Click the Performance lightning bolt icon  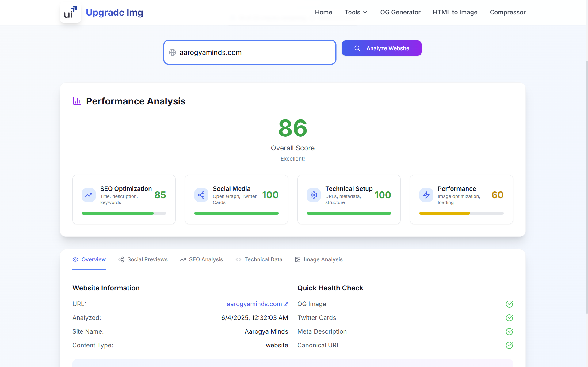(x=426, y=195)
